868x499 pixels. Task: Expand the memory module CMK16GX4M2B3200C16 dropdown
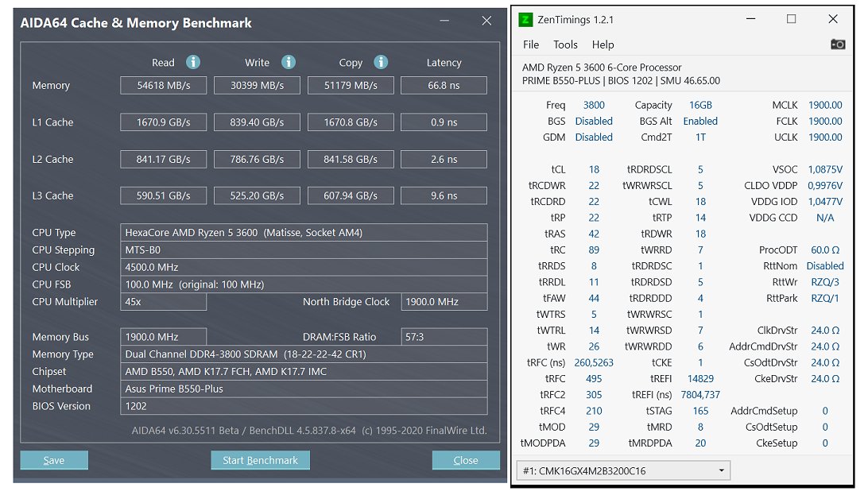623,470
